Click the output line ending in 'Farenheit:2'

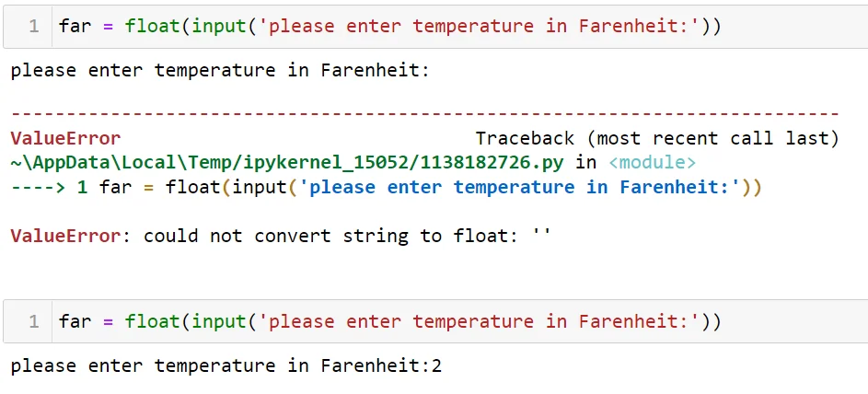[x=226, y=365]
